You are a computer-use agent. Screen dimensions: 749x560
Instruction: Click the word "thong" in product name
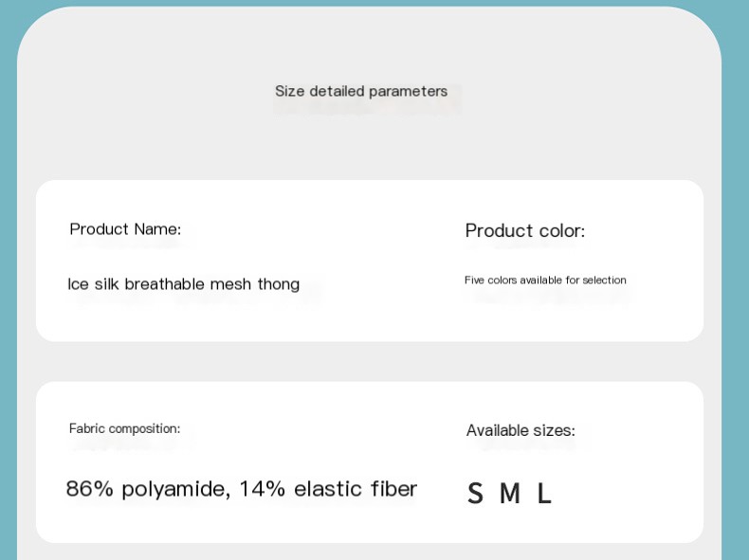pos(278,284)
